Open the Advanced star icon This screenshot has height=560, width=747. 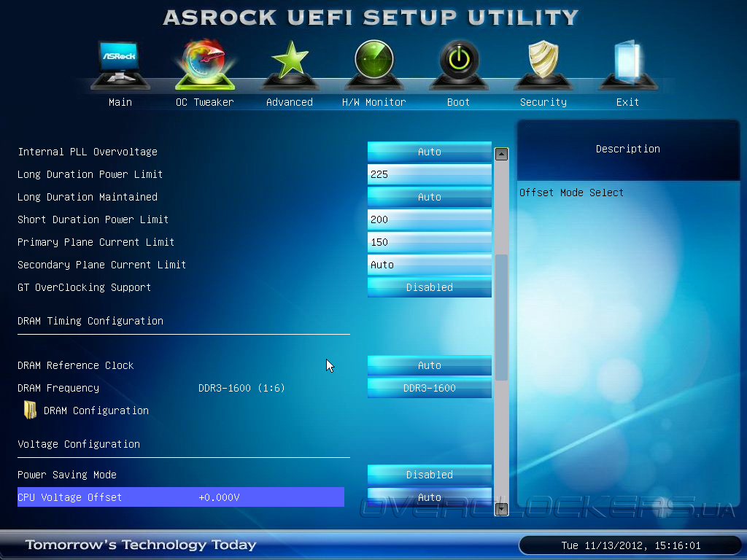pos(290,65)
